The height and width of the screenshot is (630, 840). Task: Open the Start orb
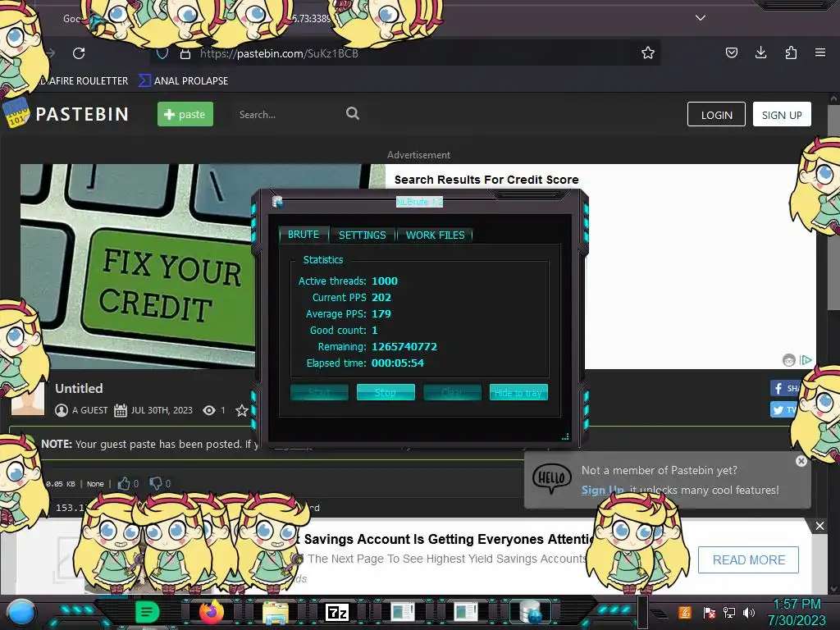click(21, 613)
